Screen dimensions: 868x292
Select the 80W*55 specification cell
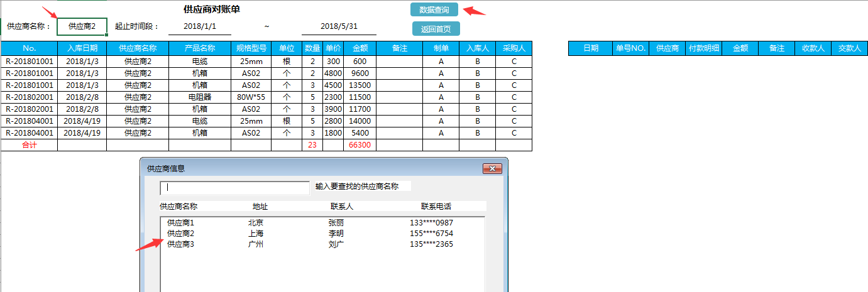251,97
